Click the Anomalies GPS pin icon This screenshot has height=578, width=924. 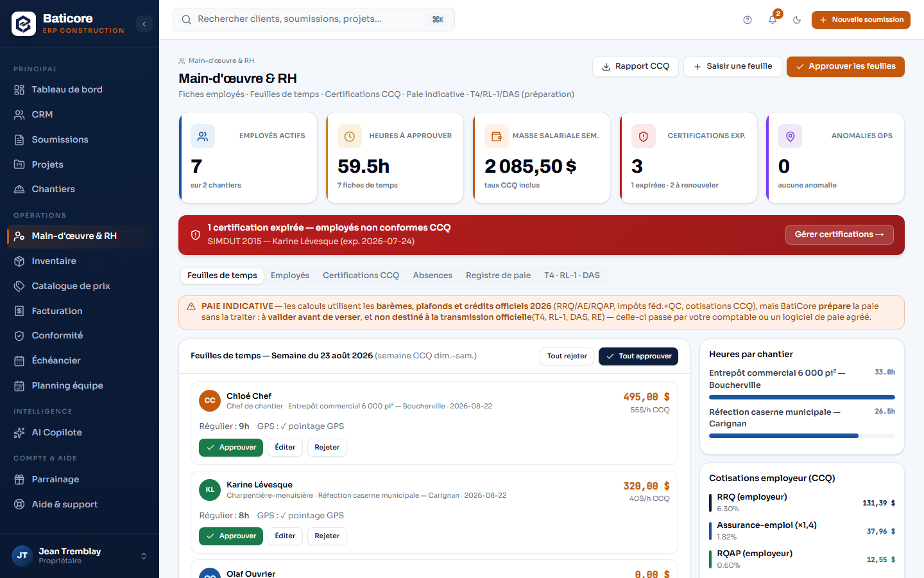pos(790,136)
